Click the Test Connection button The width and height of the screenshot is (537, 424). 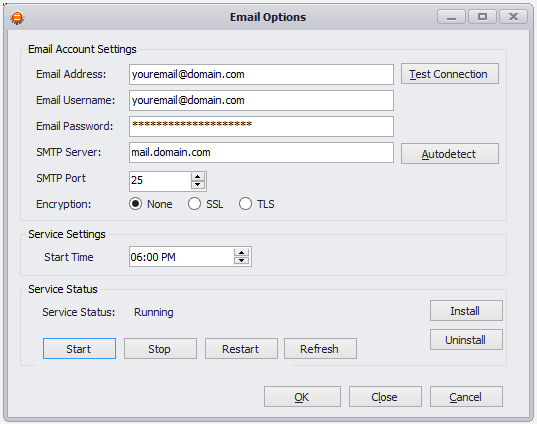coord(450,74)
